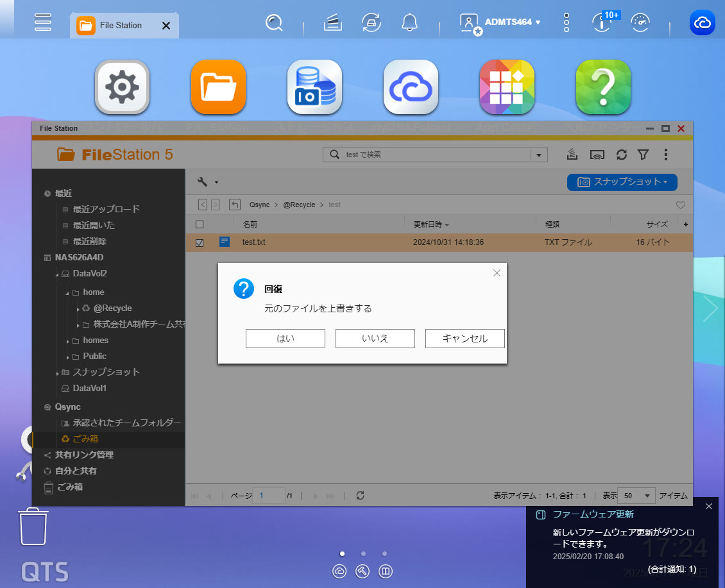Viewport: 725px width, 588px height.
Task: Open the myQNAPcloud icon in the top-right corner
Action: point(703,22)
